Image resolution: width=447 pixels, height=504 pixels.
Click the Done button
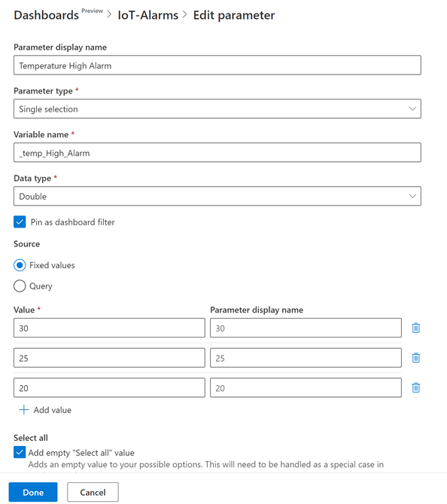coord(33,492)
